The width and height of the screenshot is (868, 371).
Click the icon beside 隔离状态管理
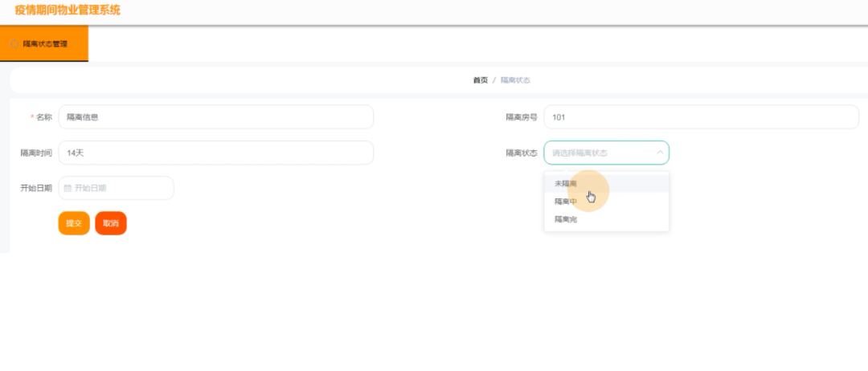(15, 44)
